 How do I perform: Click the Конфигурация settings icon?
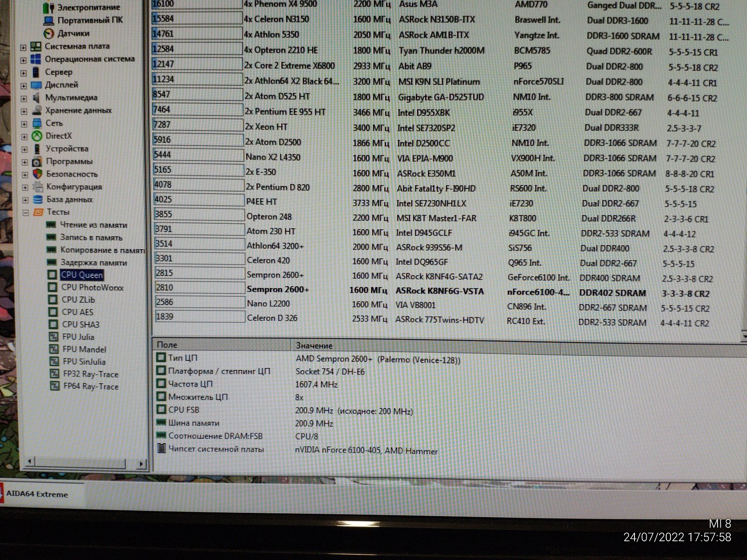(38, 187)
